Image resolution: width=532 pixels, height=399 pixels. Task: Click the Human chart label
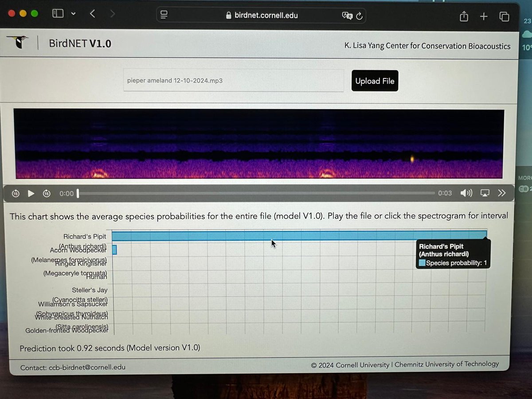[x=97, y=277]
